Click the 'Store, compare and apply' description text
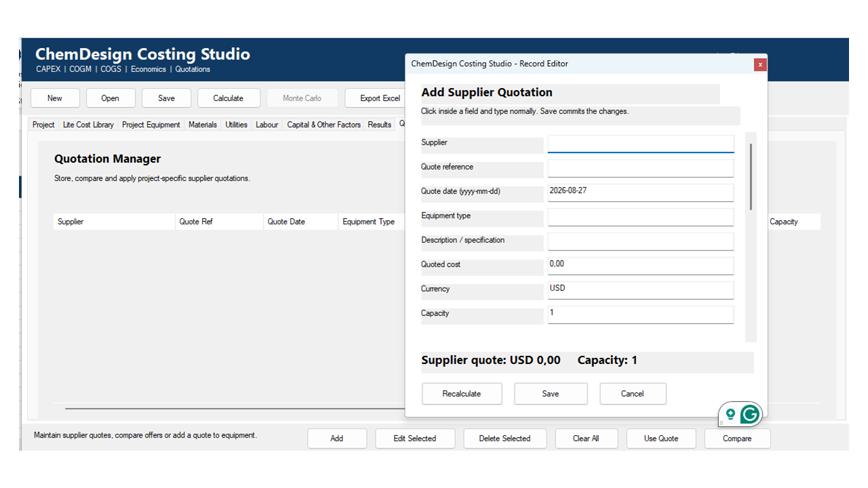Screen dimensions: 868x488 (x=152, y=179)
